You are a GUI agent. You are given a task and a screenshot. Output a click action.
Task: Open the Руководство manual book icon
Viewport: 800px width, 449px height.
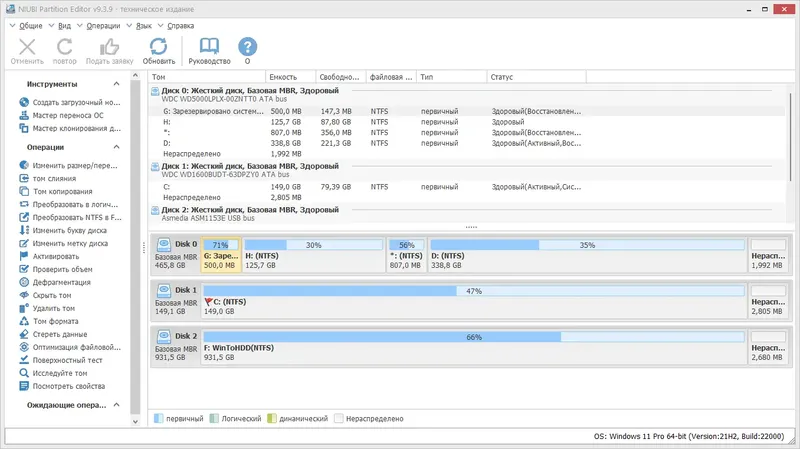pyautogui.click(x=209, y=46)
